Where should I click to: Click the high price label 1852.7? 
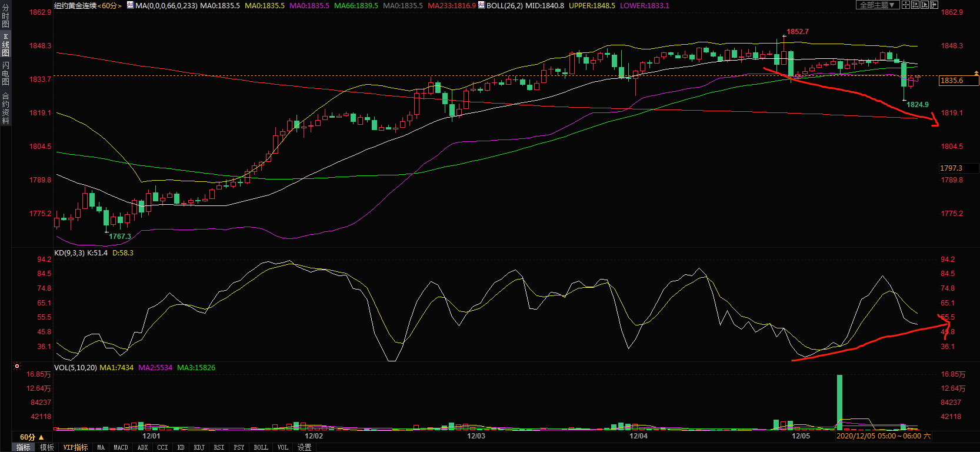tap(798, 32)
